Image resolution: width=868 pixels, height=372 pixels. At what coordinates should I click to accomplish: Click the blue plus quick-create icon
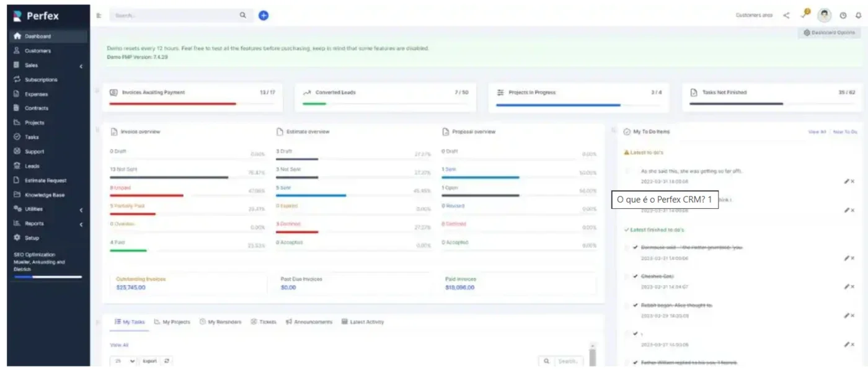point(263,15)
